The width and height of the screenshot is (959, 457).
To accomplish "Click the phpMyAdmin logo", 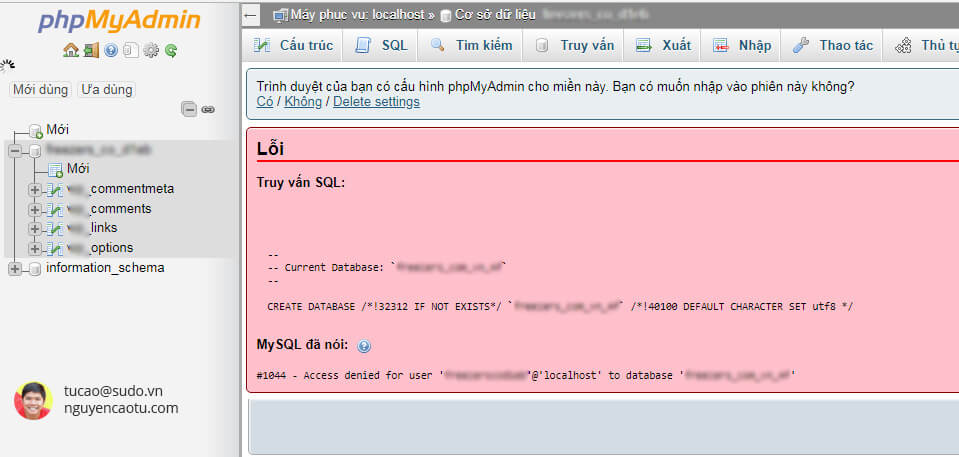I will coord(119,20).
